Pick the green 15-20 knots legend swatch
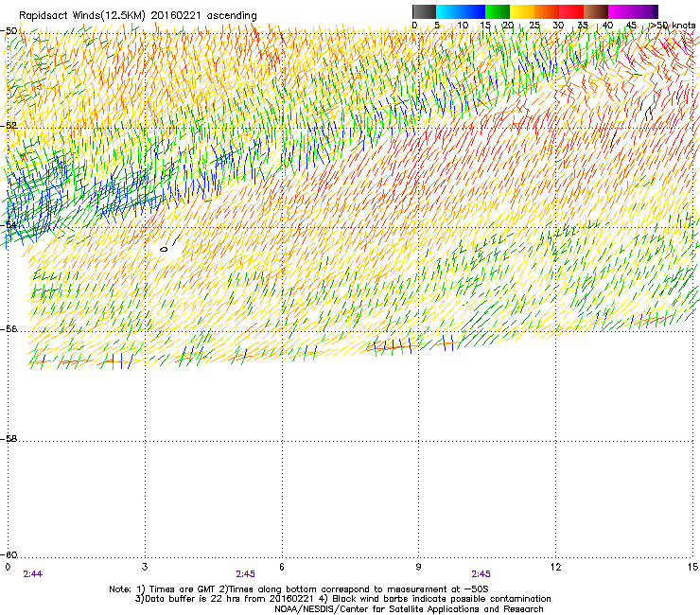 coord(498,11)
